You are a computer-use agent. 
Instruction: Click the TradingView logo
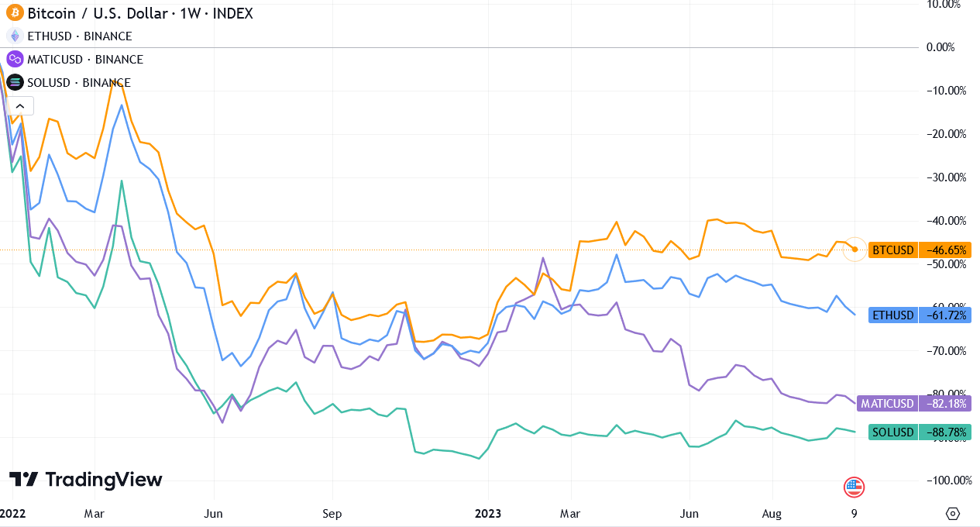[x=85, y=480]
